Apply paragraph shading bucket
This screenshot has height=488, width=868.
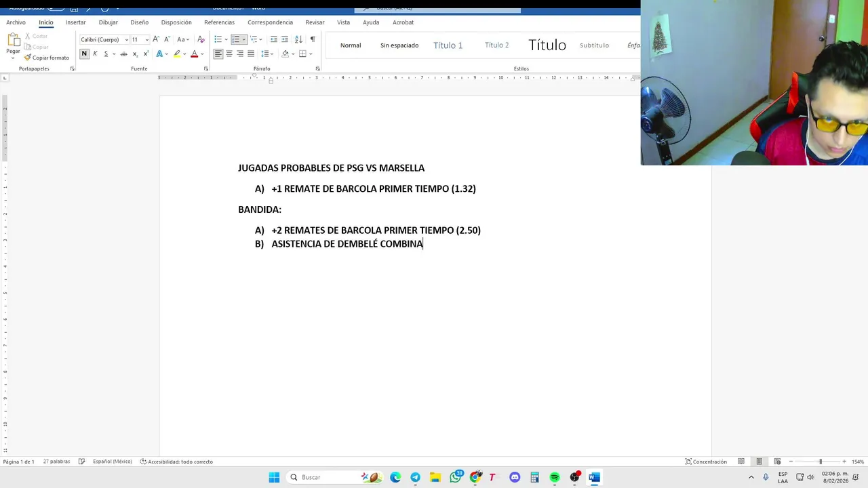(x=285, y=54)
